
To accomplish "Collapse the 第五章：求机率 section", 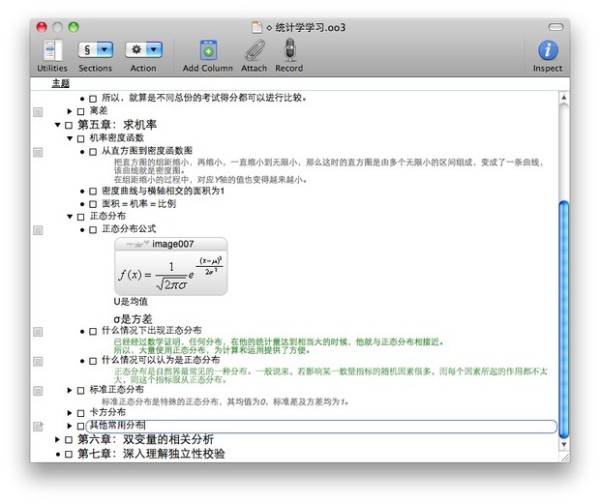I will click(57, 125).
